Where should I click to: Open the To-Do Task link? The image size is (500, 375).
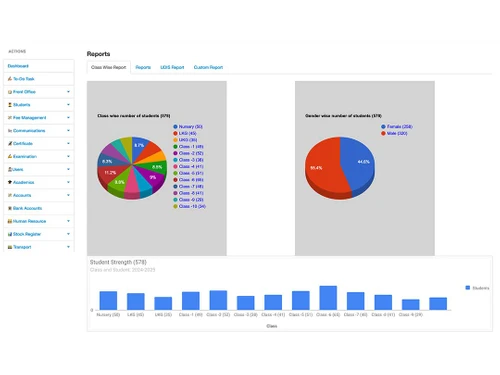(24, 79)
